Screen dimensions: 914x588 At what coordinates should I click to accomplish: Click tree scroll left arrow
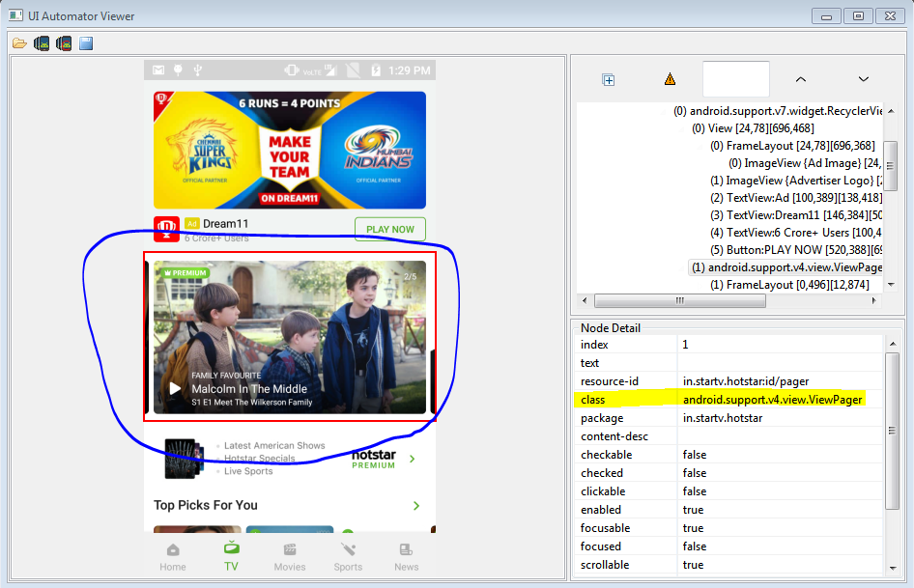click(585, 300)
